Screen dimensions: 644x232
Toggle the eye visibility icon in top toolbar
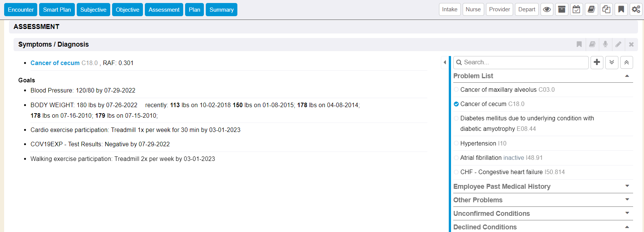[547, 9]
